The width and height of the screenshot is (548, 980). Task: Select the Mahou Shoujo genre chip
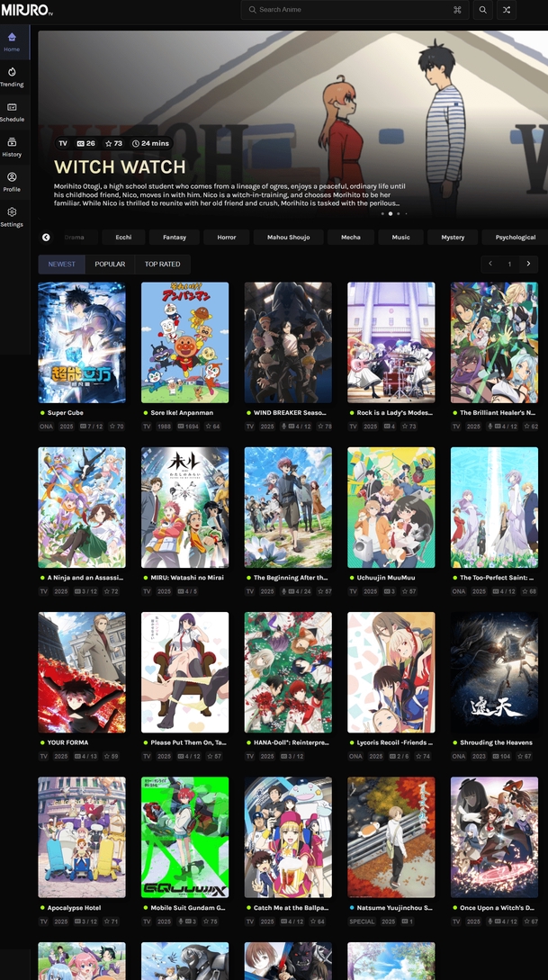[x=288, y=237]
